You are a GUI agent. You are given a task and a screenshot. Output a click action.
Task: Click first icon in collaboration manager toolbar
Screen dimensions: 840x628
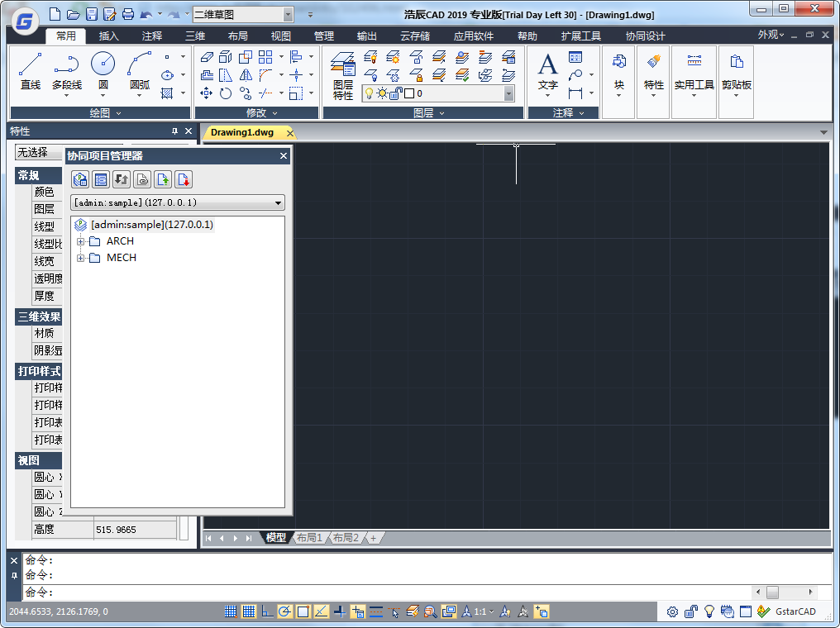coord(80,179)
